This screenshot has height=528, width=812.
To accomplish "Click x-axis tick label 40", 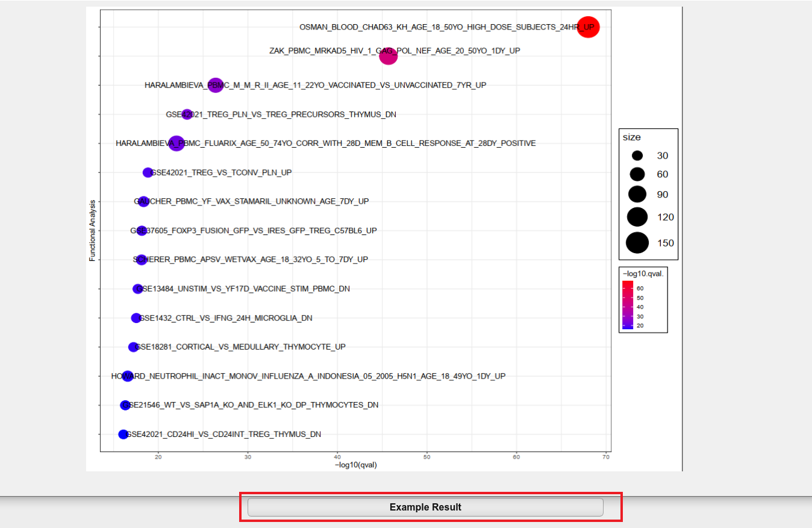I will click(337, 457).
